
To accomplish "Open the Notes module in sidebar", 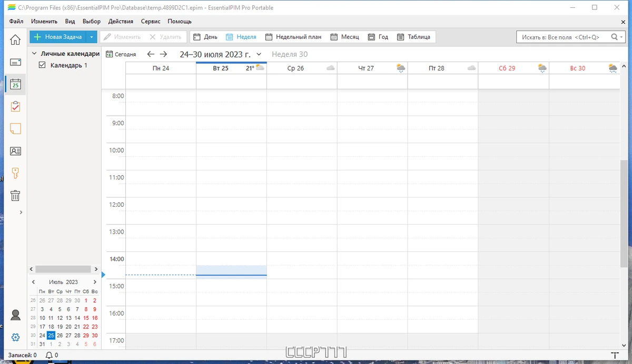I will [15, 129].
